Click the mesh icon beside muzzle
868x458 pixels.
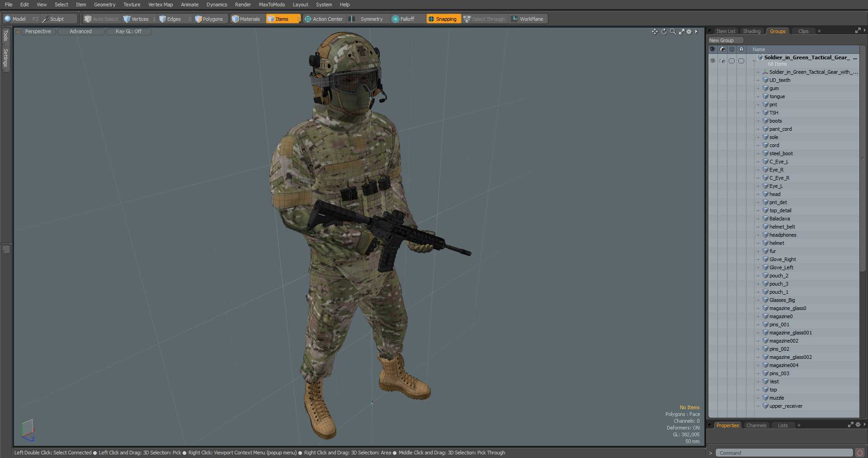point(765,398)
